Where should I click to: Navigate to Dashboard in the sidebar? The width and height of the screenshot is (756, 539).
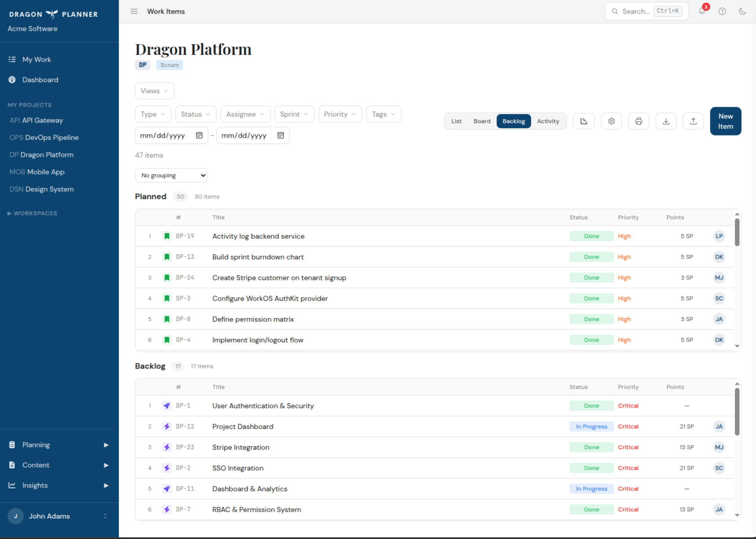click(40, 79)
